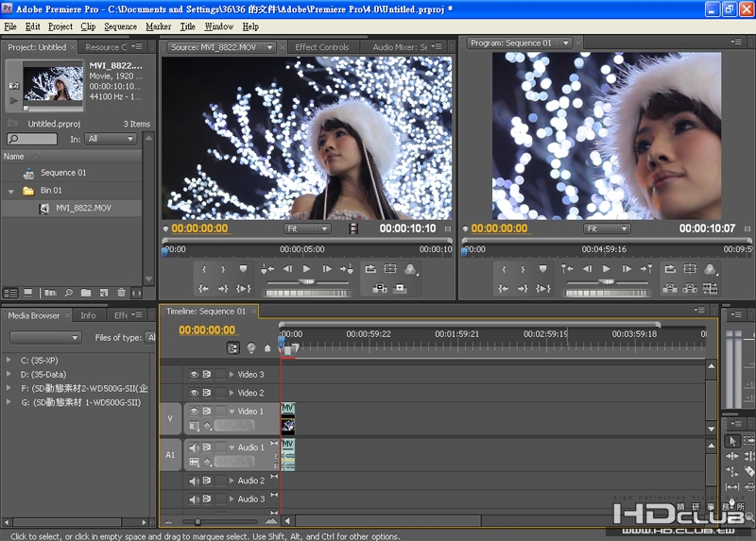756x541 pixels.
Task: Switch Project panel to Icon view
Action: [x=28, y=293]
